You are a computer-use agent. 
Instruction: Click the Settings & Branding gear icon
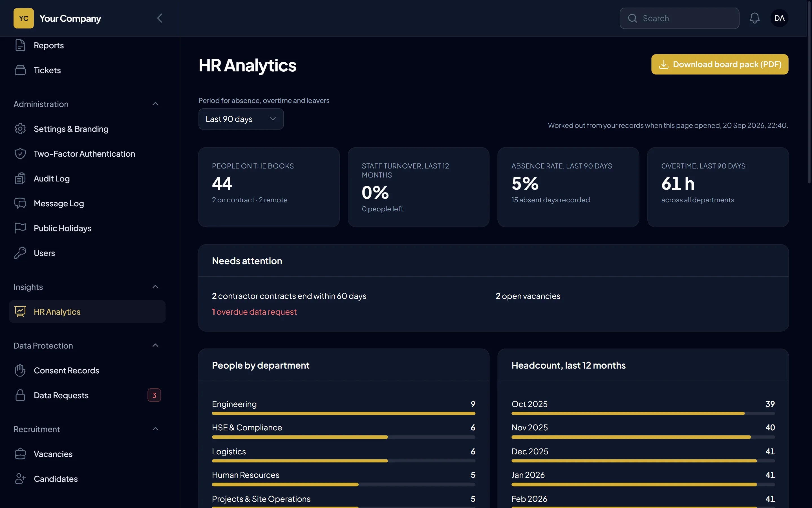tap(20, 129)
